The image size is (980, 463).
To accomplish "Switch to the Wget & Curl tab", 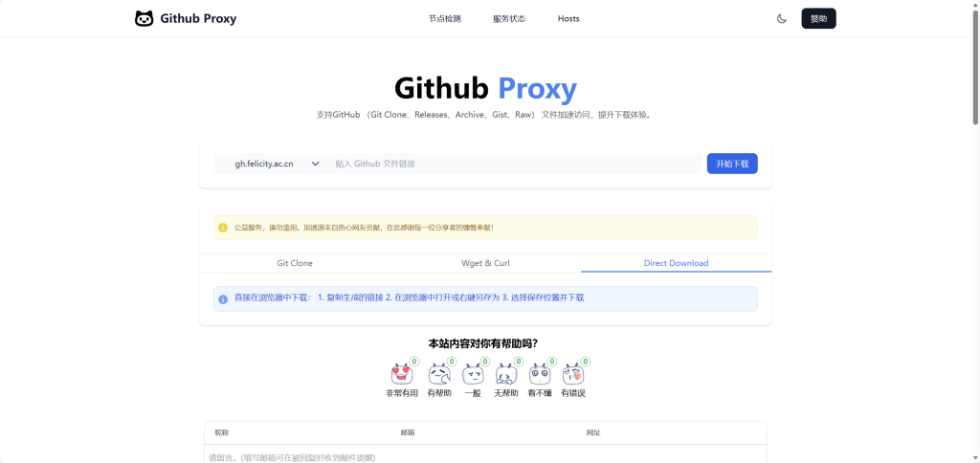I will click(x=485, y=263).
